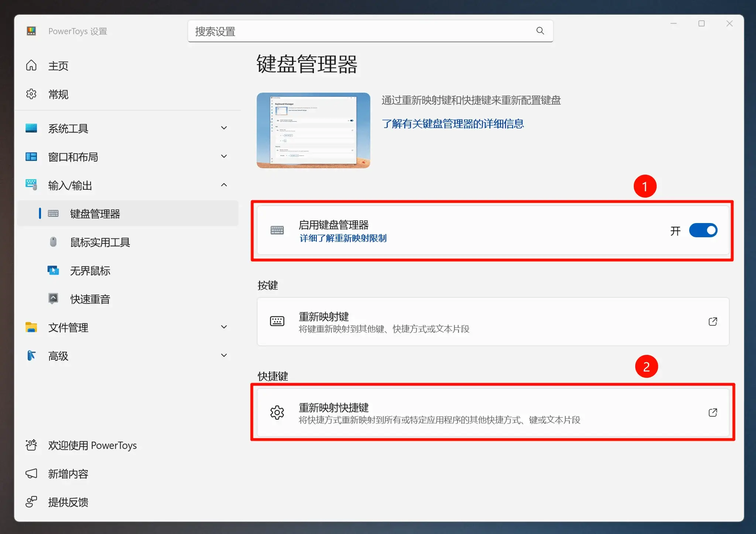
Task: Open 常规 settings page
Action: [x=128, y=95]
